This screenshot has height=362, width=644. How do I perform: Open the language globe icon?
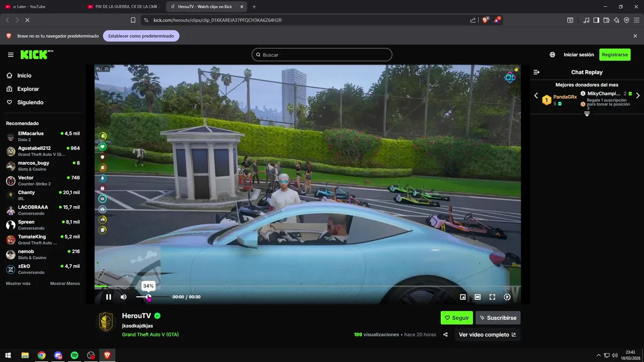pos(552,55)
